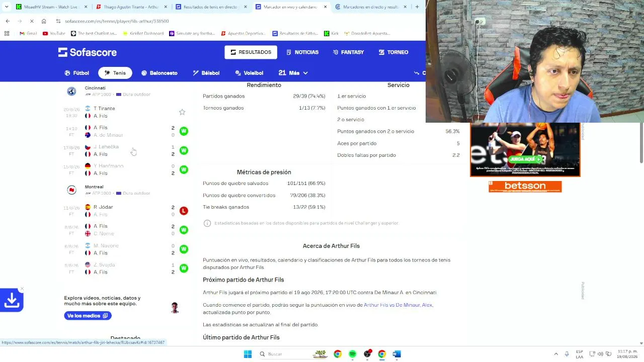This screenshot has height=362, width=644.
Task: Close the download floating widget
Action: pyautogui.click(x=22, y=289)
